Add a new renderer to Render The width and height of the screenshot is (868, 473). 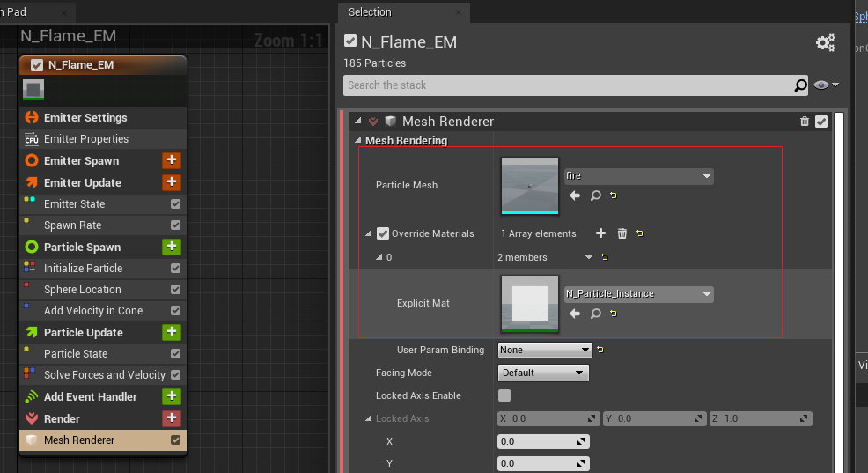point(172,418)
